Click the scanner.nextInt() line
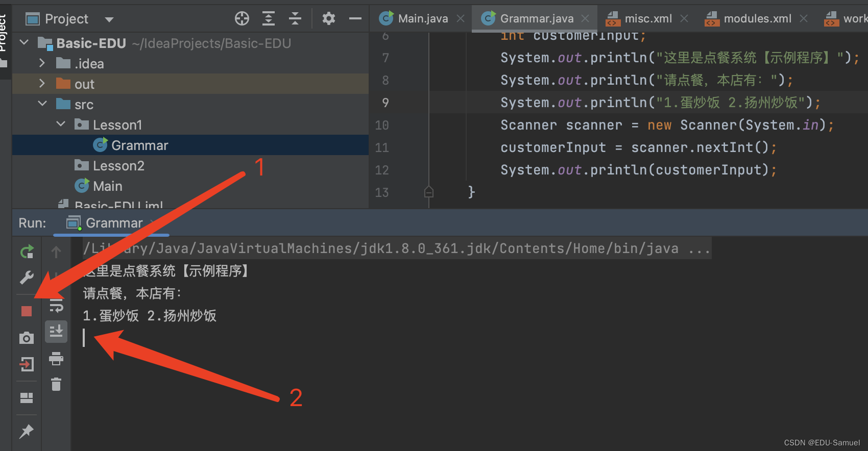The image size is (868, 451). tap(638, 147)
